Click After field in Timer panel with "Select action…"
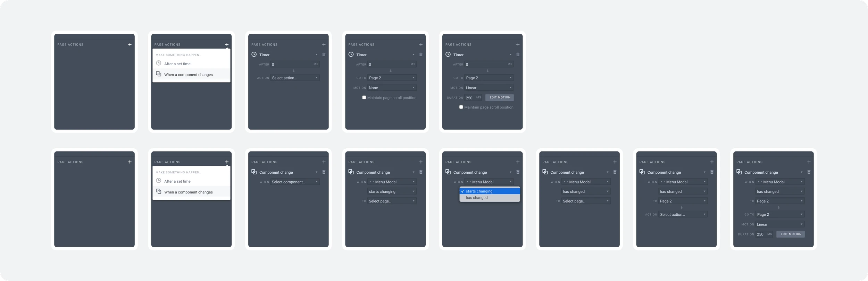Viewport: 868px width, 281px height. (x=295, y=64)
